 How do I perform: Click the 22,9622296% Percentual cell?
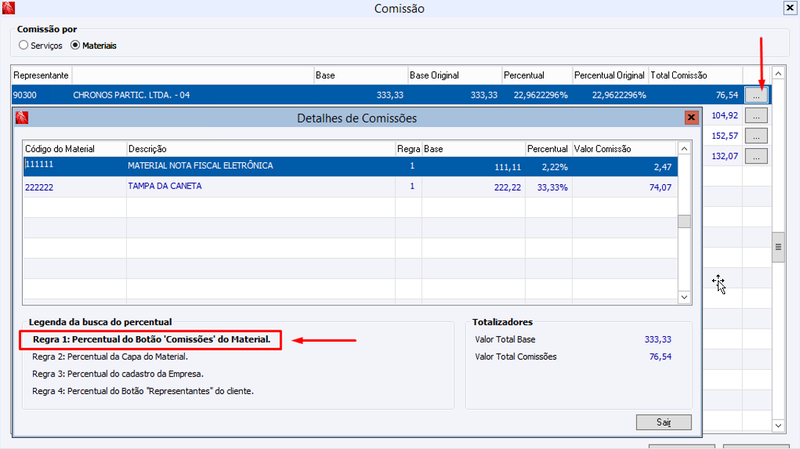541,95
